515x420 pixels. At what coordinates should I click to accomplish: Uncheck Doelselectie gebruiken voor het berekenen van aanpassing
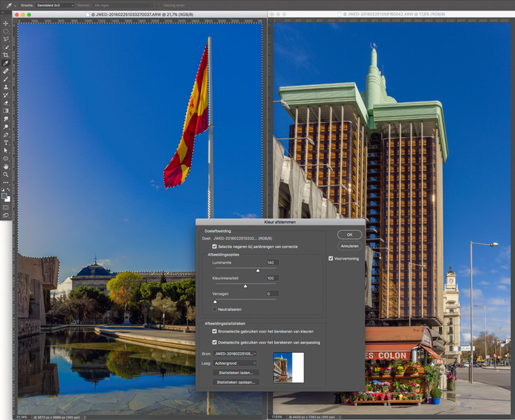[215, 342]
